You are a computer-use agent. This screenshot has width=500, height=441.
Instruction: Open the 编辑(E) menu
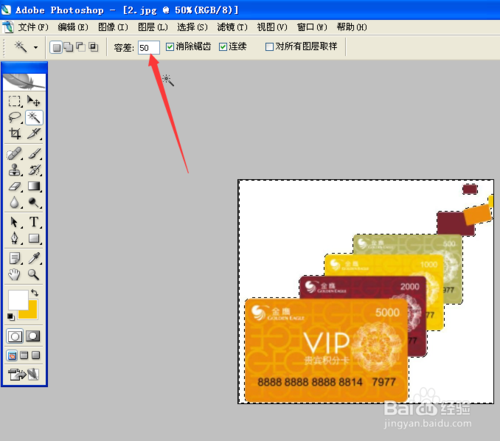pyautogui.click(x=73, y=27)
